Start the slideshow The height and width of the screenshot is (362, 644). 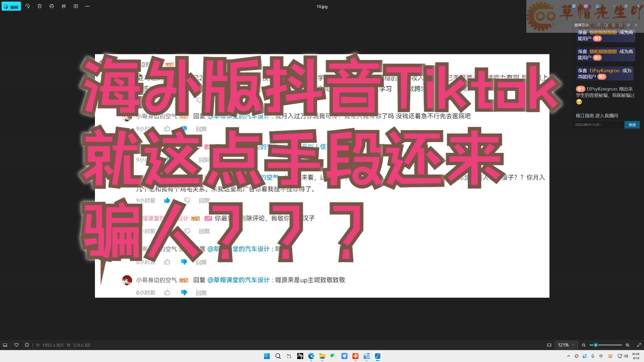[76, 6]
